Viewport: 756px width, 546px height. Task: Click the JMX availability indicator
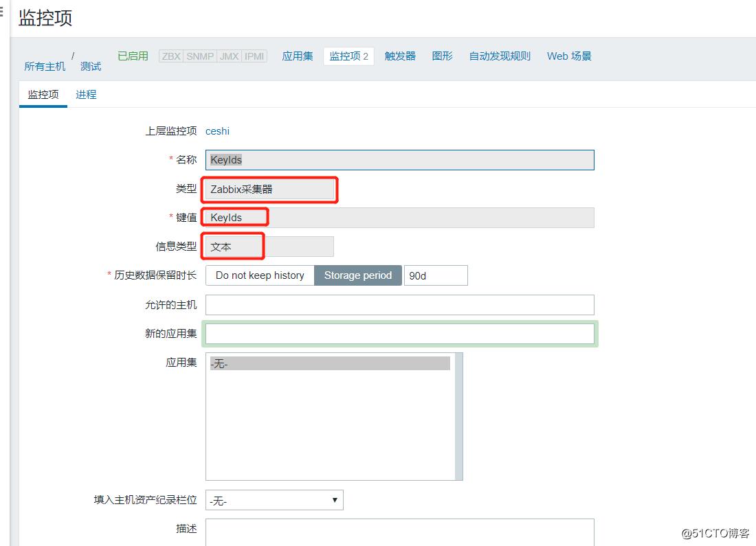point(227,56)
